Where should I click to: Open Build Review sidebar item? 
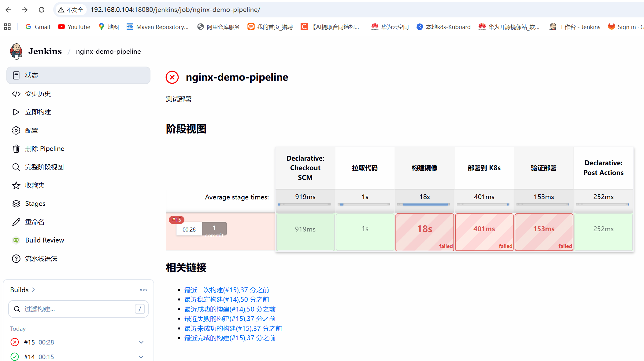point(44,240)
